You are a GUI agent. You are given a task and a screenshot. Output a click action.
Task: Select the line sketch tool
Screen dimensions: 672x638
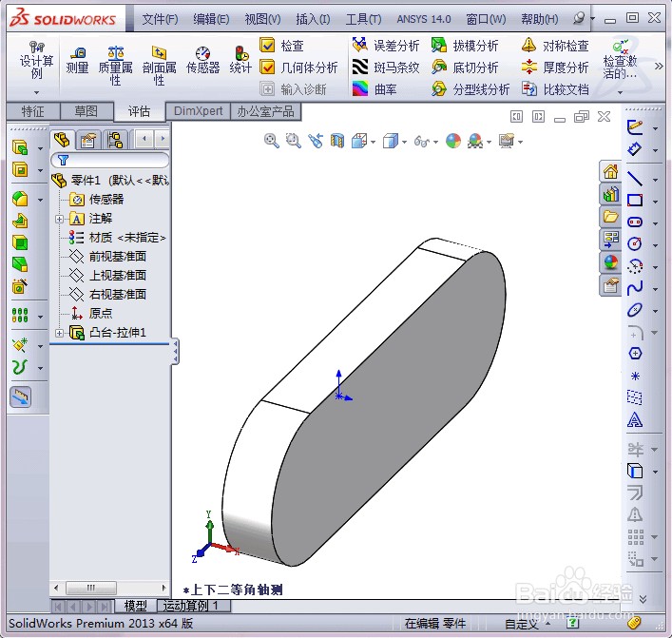634,179
